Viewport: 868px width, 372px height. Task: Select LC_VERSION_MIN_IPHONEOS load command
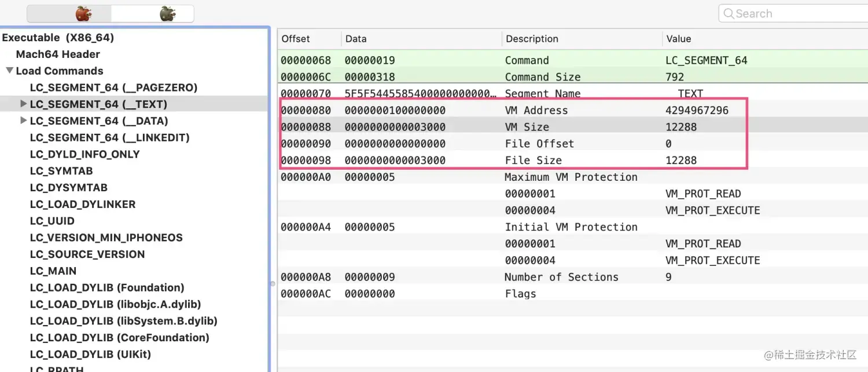click(106, 238)
